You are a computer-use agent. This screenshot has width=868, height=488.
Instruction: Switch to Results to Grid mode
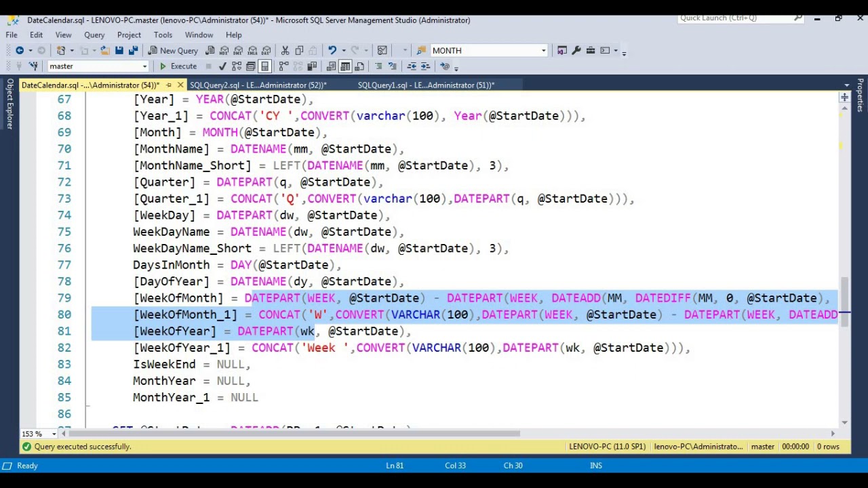click(345, 66)
